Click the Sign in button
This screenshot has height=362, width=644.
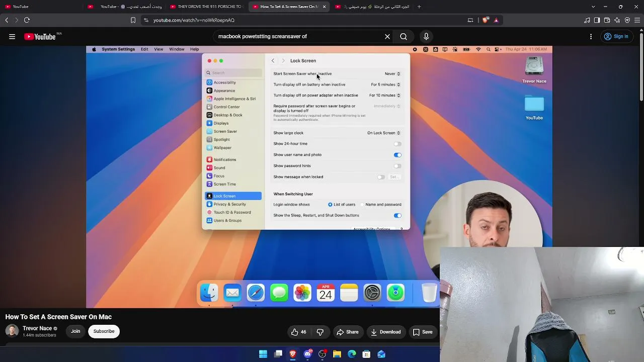tap(616, 36)
